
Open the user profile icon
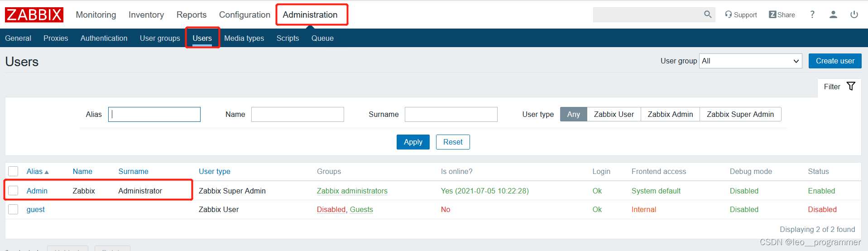coord(833,14)
